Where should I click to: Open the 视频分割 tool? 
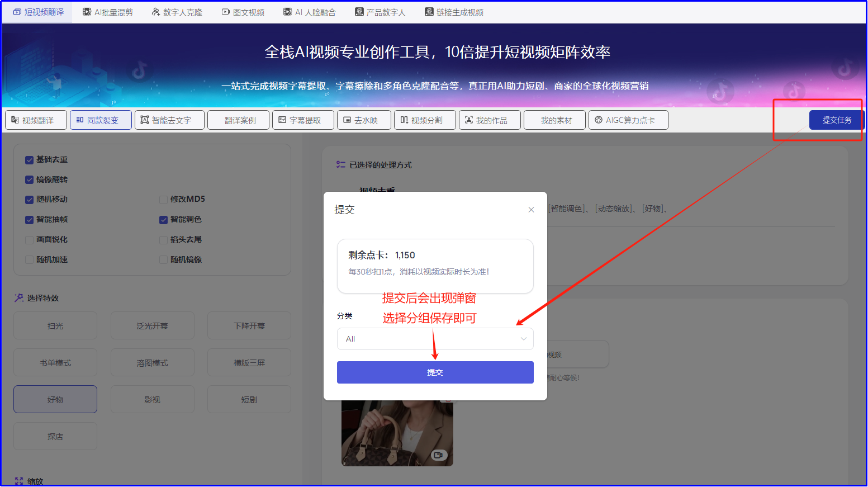tap(425, 120)
